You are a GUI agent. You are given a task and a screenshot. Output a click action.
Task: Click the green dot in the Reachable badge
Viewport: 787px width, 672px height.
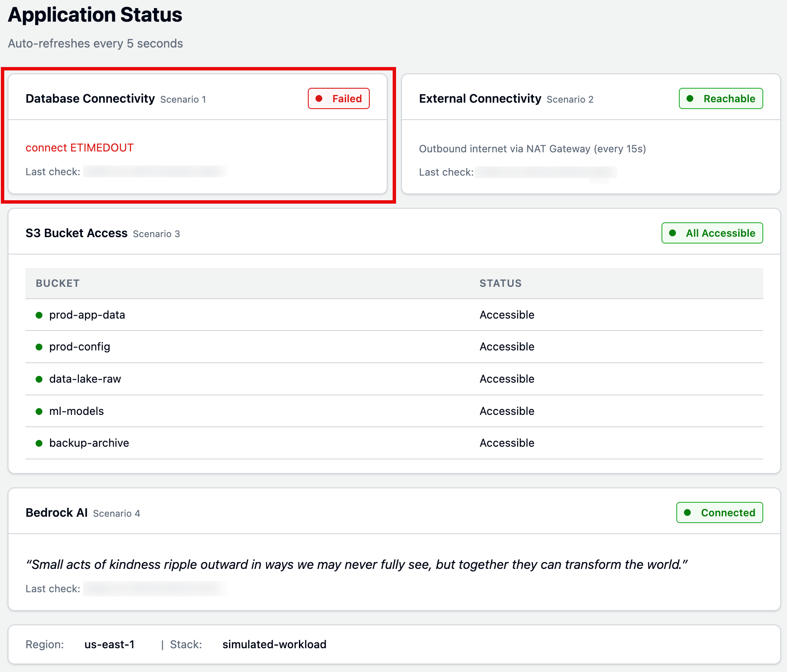tap(690, 98)
